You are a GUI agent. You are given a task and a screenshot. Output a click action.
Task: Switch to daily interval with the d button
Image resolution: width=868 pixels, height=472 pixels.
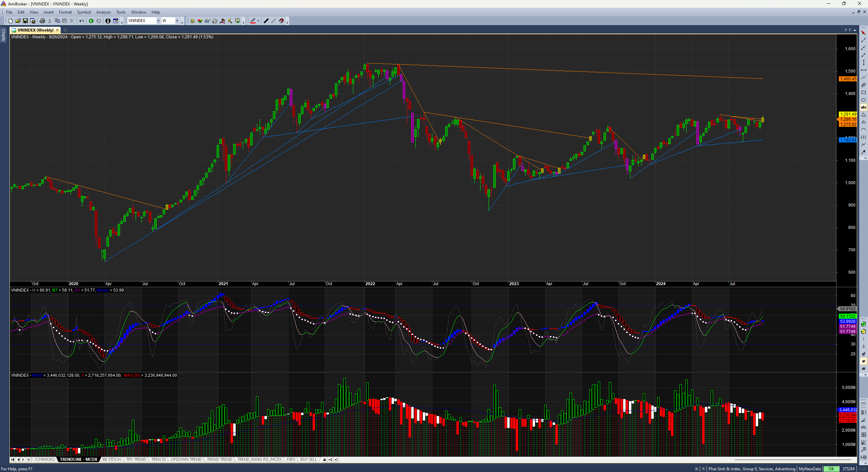tap(864, 354)
